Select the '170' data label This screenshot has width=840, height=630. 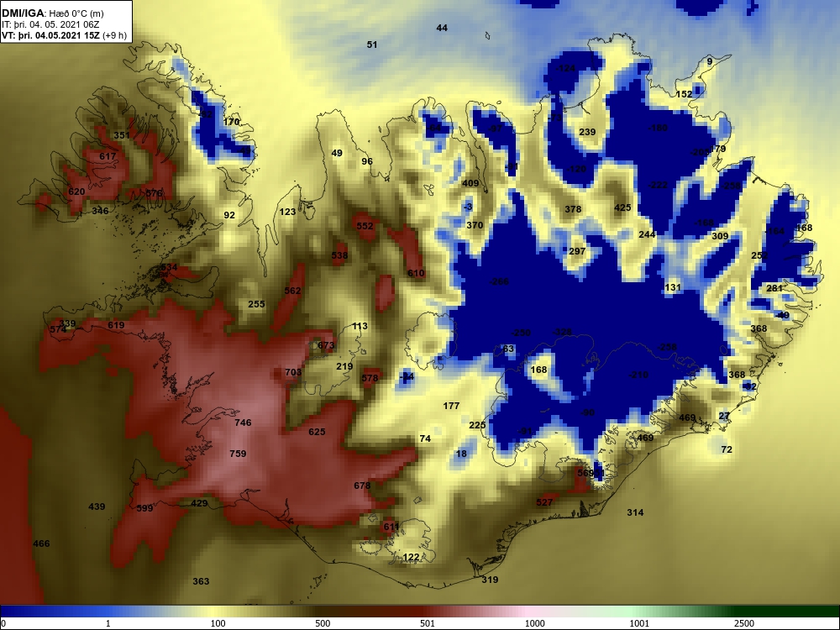[x=232, y=122]
